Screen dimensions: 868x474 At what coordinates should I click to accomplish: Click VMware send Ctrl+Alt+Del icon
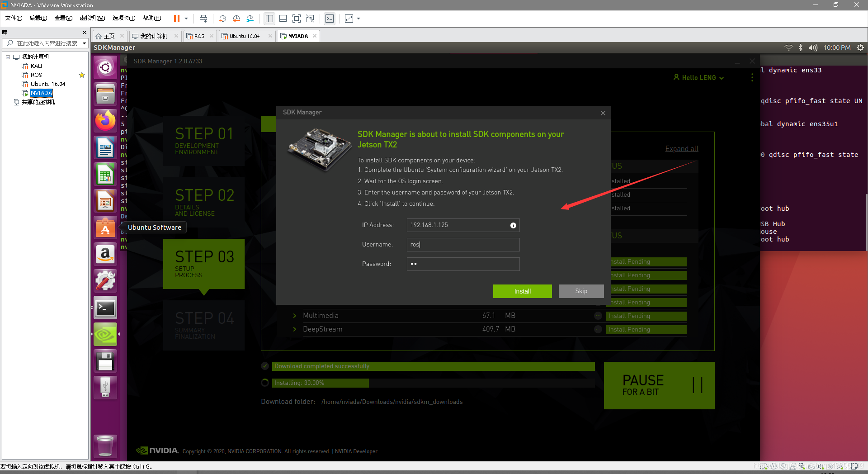click(x=203, y=19)
